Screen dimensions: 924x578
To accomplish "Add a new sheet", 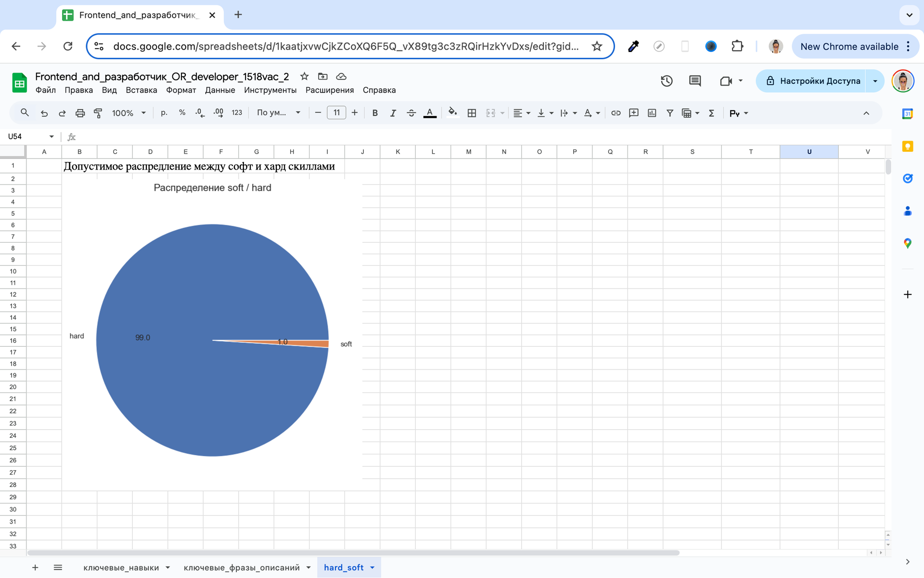I will pyautogui.click(x=35, y=567).
